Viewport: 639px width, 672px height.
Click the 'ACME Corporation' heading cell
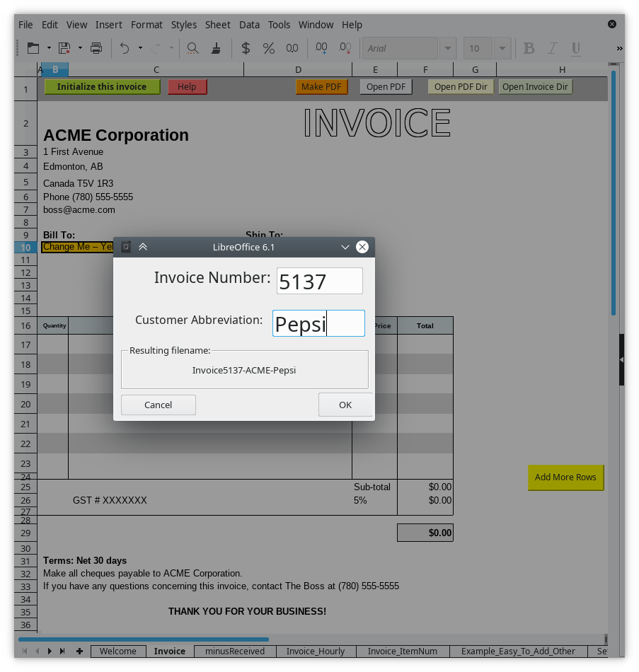coord(116,135)
